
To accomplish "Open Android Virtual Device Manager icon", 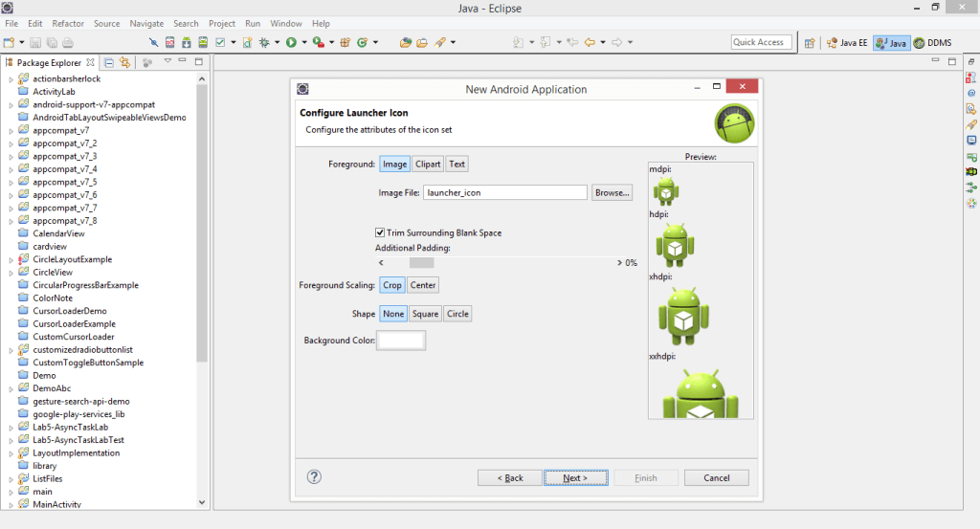I will pyautogui.click(x=203, y=42).
